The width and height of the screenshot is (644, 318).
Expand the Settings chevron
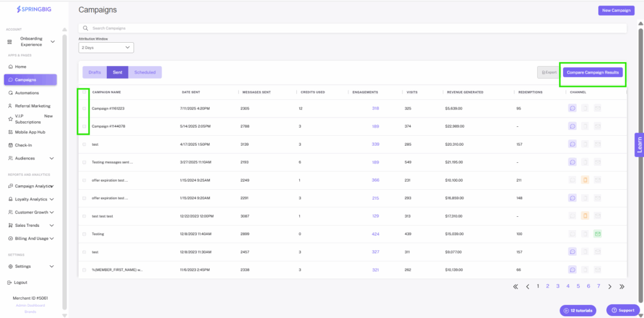click(x=52, y=266)
